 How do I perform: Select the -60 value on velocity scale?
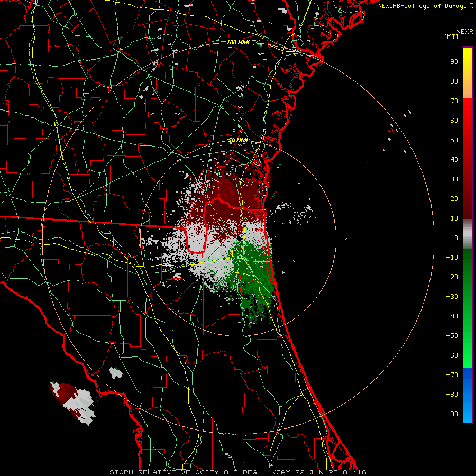pyautogui.click(x=452, y=355)
